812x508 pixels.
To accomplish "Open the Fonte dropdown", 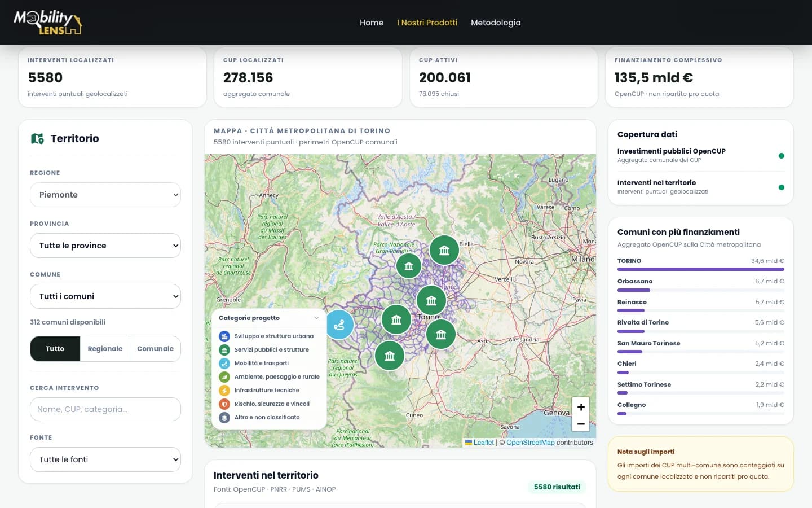I will coord(105,459).
